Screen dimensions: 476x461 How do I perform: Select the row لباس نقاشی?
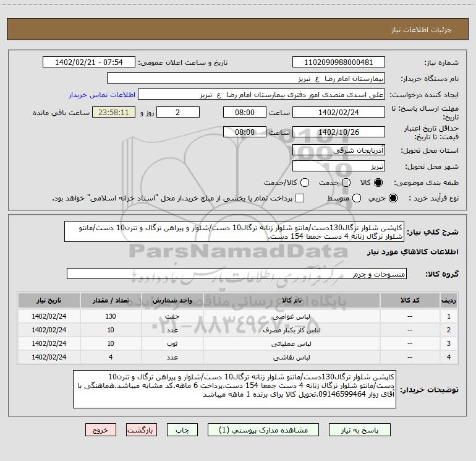(238, 358)
